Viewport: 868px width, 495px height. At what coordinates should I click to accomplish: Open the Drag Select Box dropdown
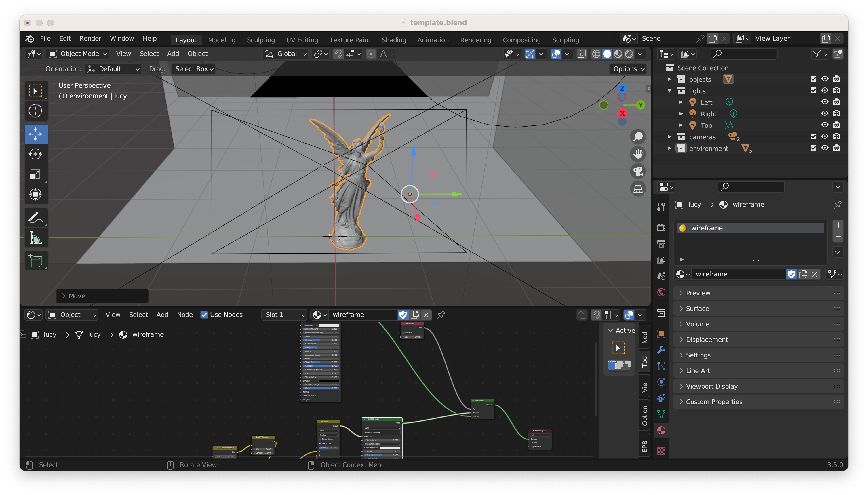click(x=194, y=69)
